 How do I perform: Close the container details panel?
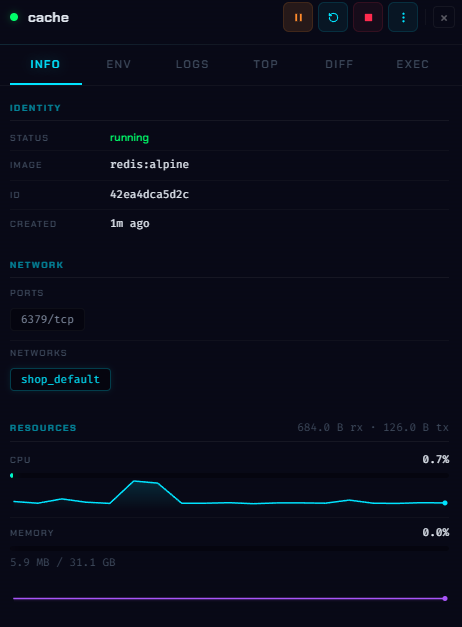tap(444, 18)
